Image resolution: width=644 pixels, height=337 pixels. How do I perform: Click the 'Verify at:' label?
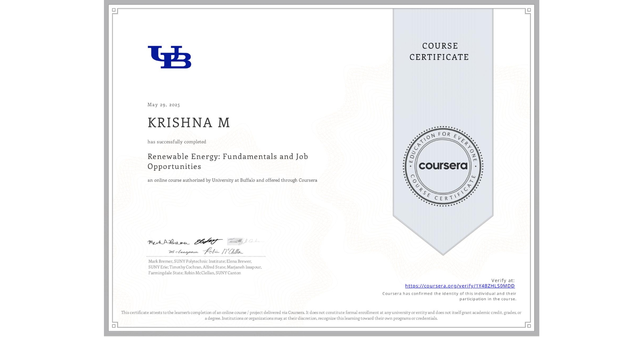[503, 280]
